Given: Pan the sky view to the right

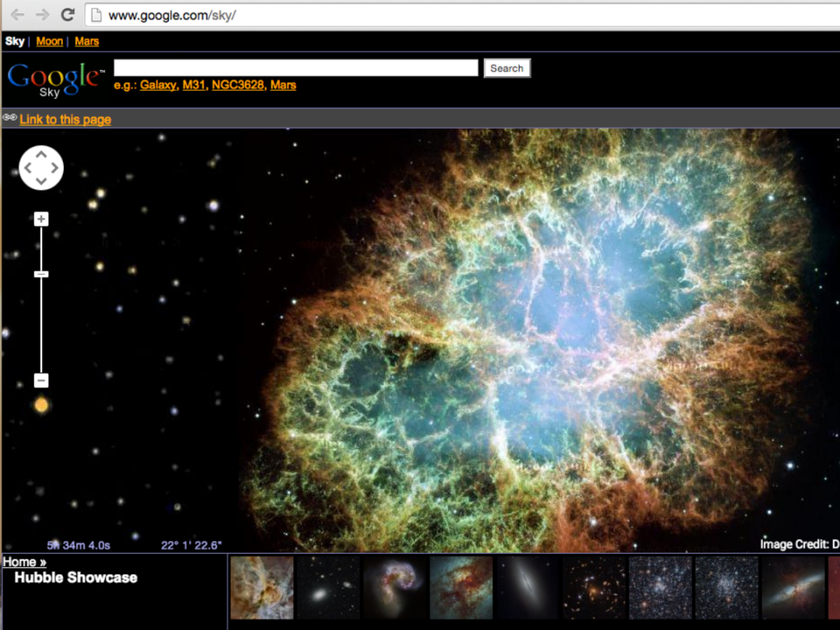Looking at the screenshot, I should [x=54, y=167].
